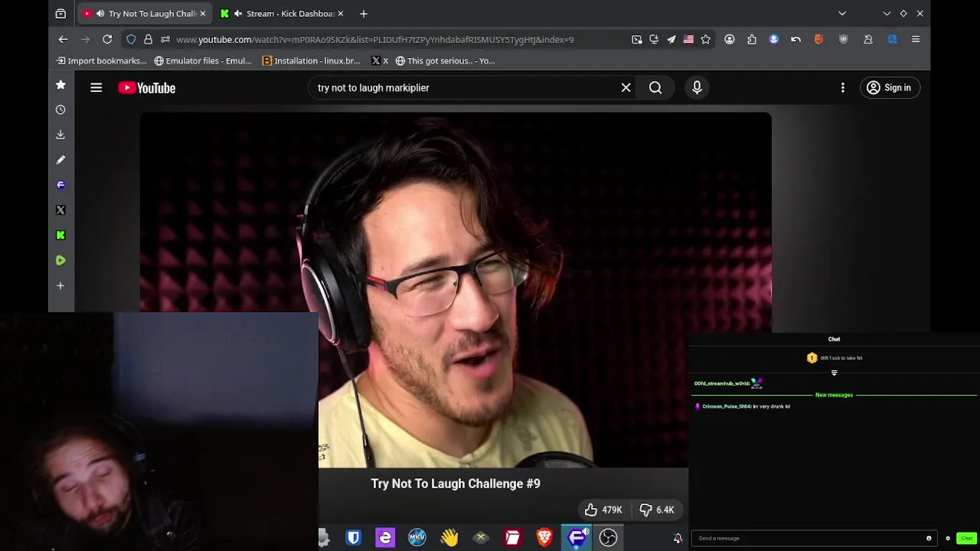This screenshot has width=980, height=551.
Task: Open Kick from the browser sidebar
Action: coord(60,235)
